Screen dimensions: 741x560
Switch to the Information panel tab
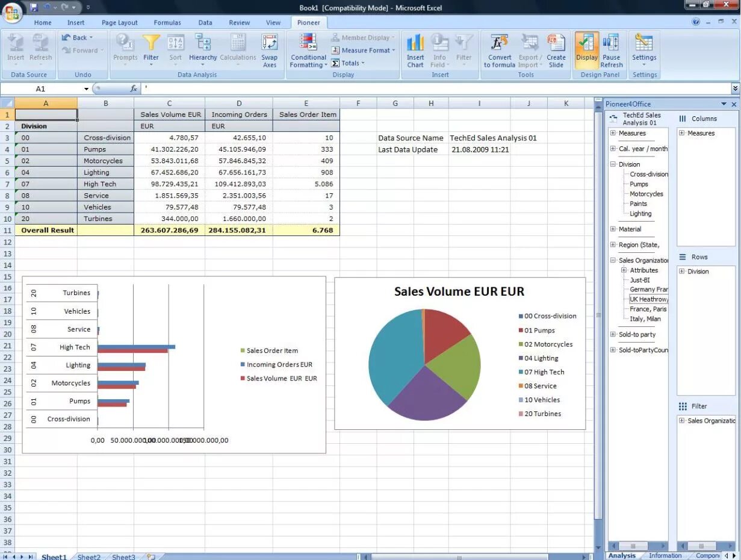665,556
